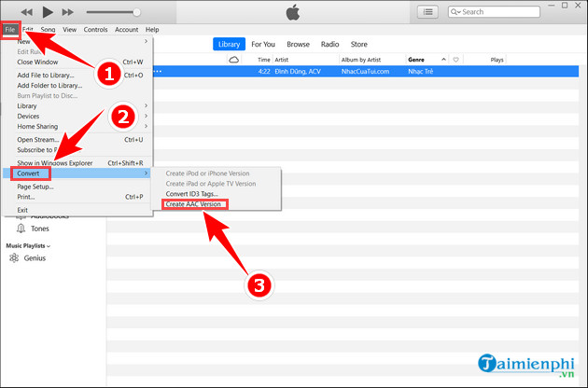Click the iCloud status column icon
Image resolution: width=588 pixels, height=388 pixels.
point(233,60)
